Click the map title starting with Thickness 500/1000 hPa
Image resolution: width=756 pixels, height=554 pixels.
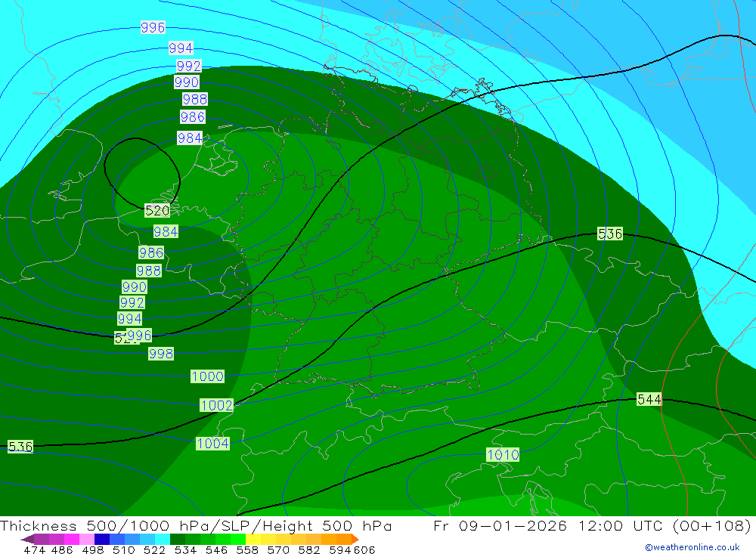196,525
